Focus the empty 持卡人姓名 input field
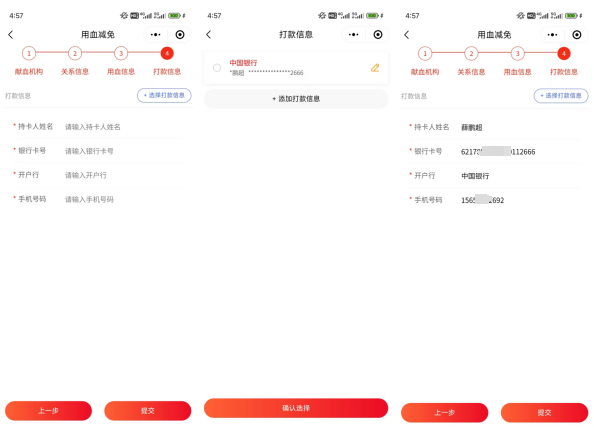The height and width of the screenshot is (430, 594). tap(123, 127)
